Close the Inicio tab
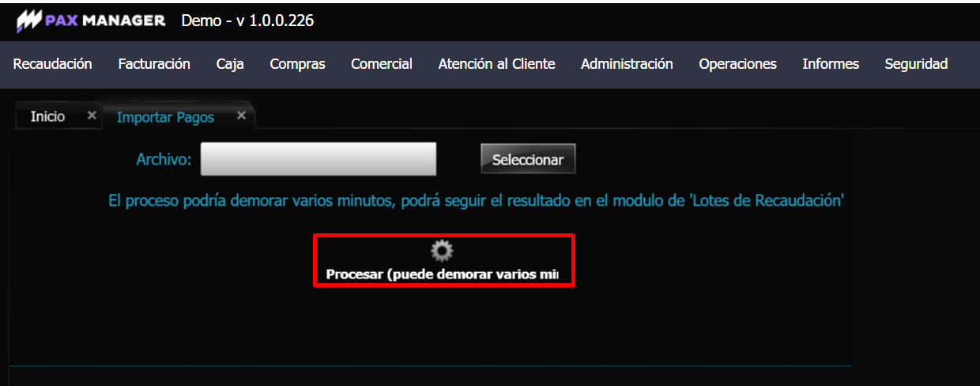Screen dimensions: 980x386 point(92,115)
